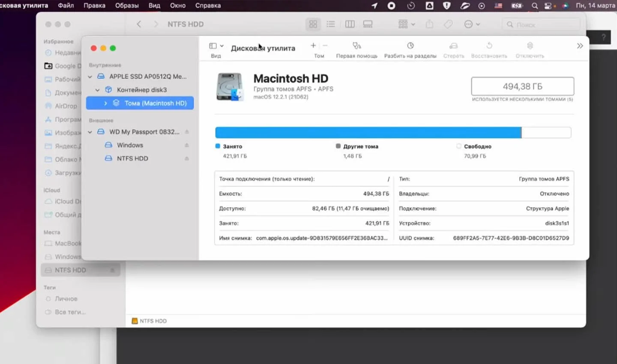The height and width of the screenshot is (364, 617).
Task: Click the Macintosh HD disk image icon
Action: 230,87
